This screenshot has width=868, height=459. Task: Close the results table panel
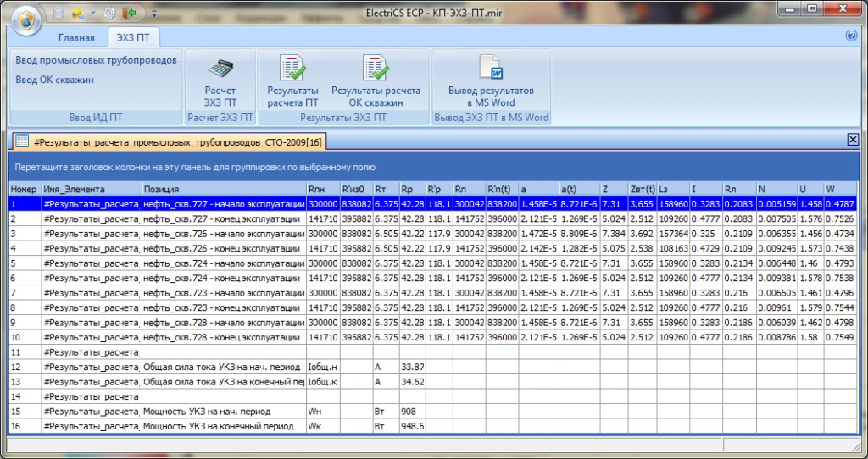pos(853,140)
